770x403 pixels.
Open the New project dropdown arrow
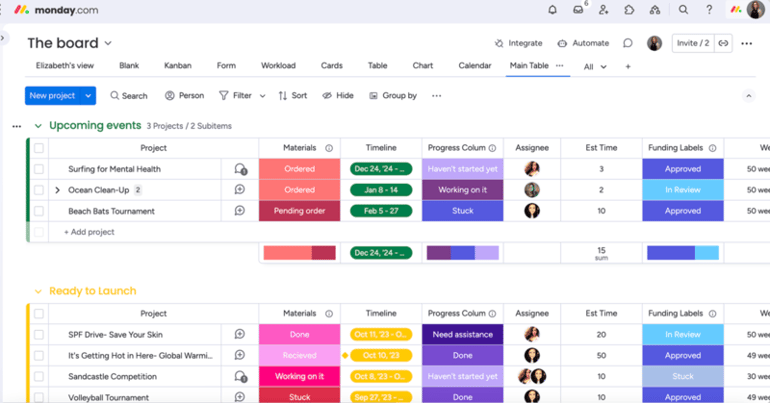88,96
